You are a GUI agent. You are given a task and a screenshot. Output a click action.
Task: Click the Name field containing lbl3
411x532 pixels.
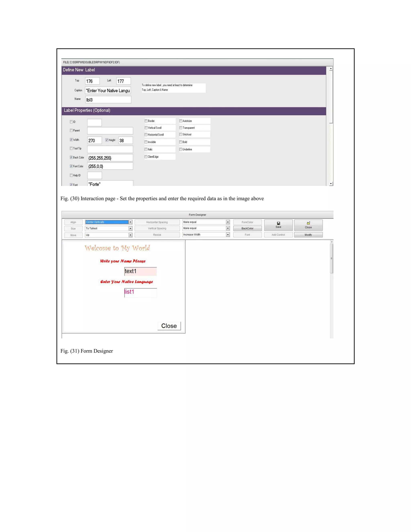tap(108, 100)
